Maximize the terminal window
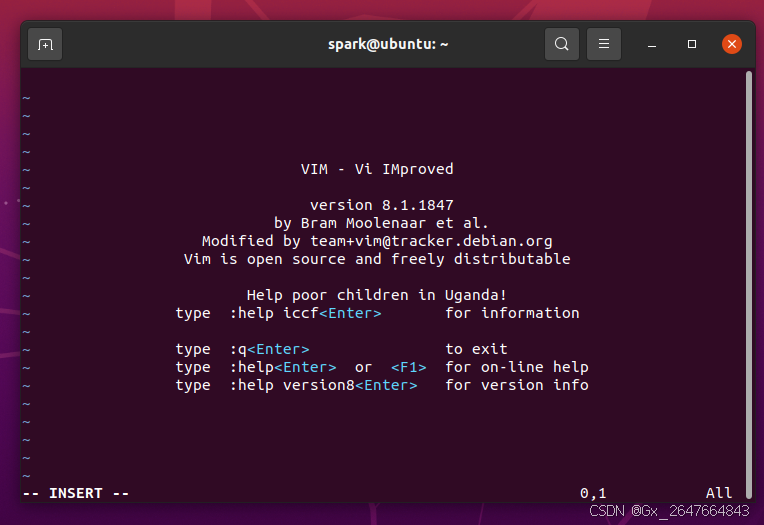The image size is (764, 525). tap(692, 44)
